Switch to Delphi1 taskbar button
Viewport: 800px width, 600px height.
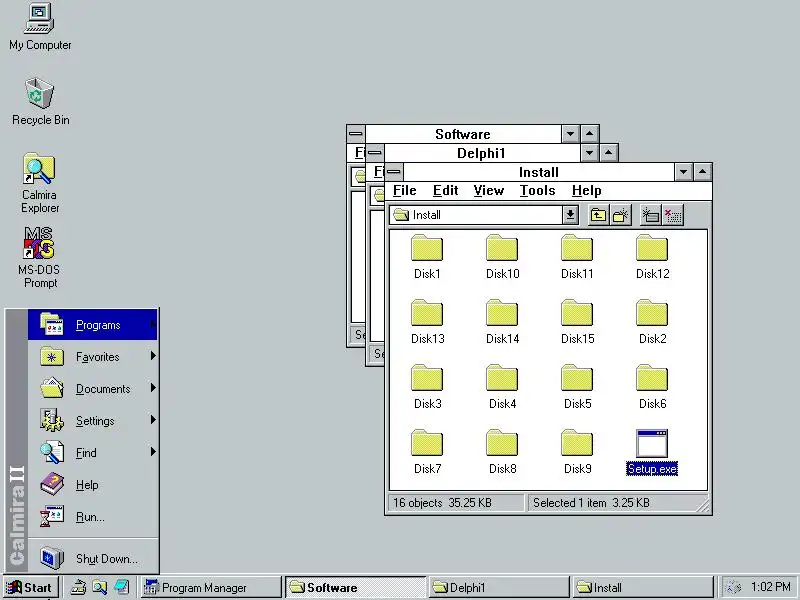pos(499,587)
